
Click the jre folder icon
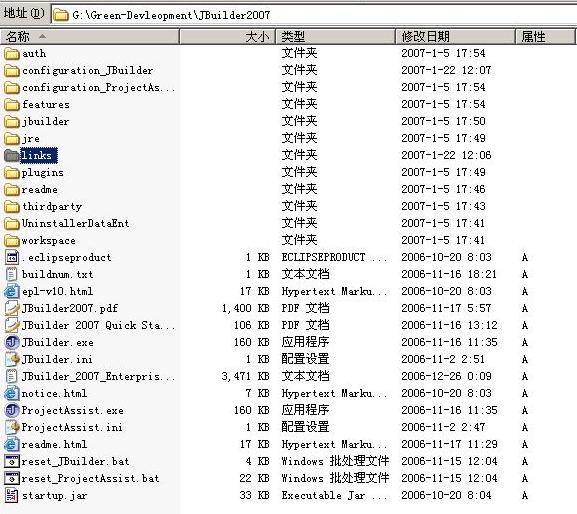tap(12, 139)
